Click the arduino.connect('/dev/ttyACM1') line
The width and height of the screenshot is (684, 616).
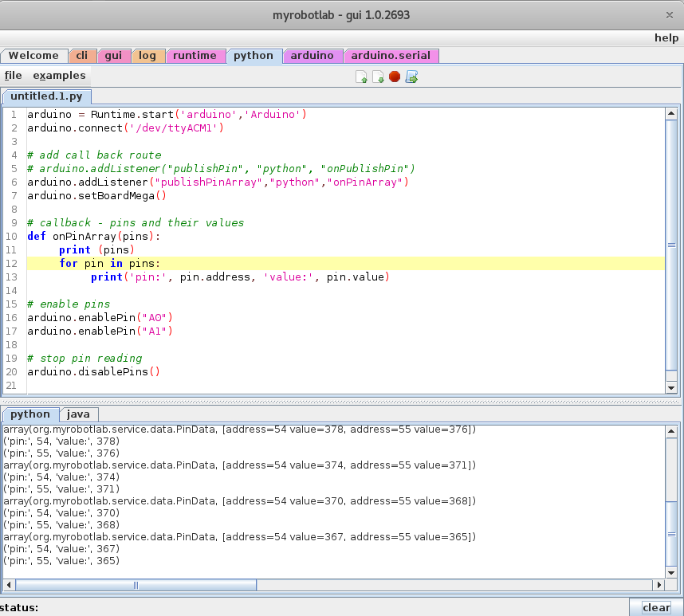[x=126, y=128]
